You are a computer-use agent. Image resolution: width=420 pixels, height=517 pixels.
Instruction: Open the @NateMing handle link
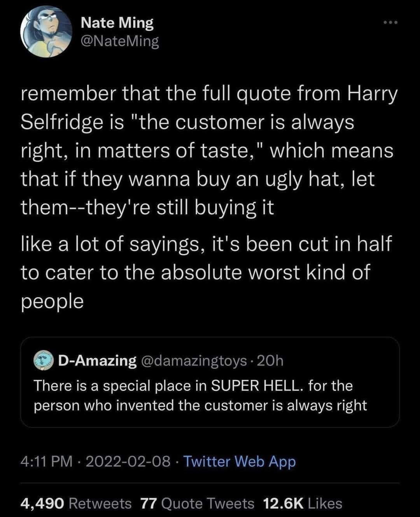[x=120, y=41]
